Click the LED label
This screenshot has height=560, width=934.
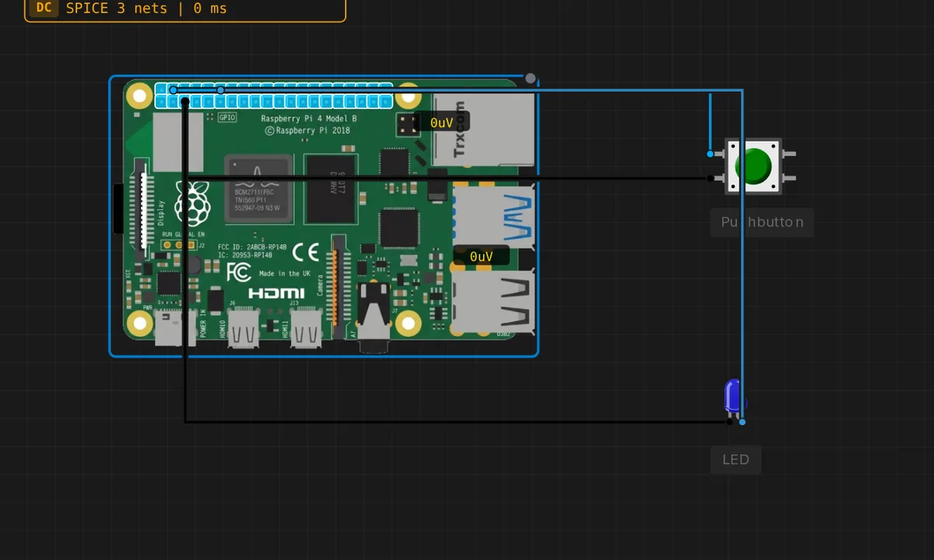pyautogui.click(x=736, y=459)
